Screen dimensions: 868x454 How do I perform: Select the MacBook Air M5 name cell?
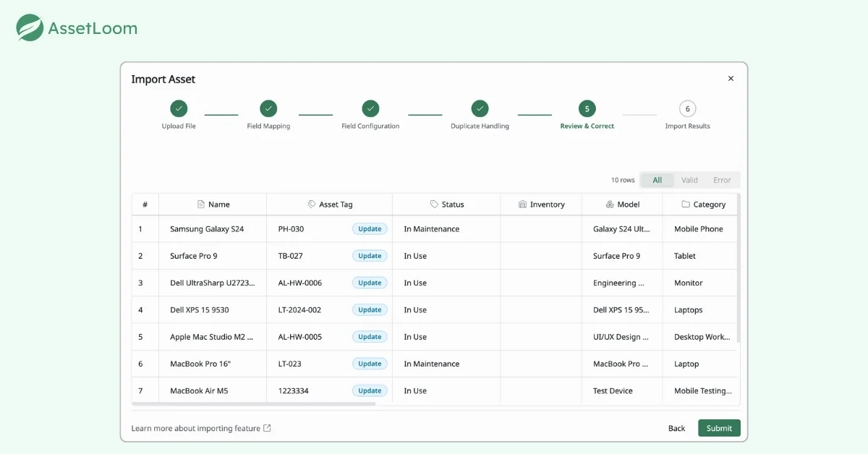tap(213, 391)
